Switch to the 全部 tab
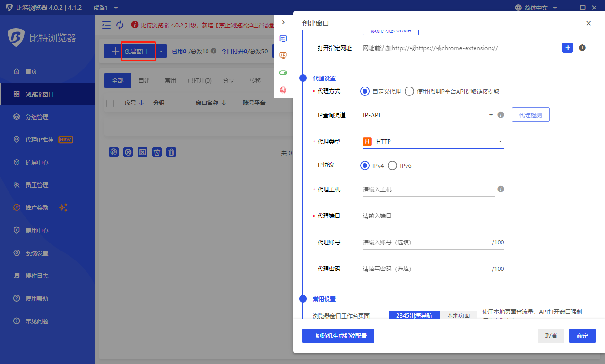Viewport: 605px width, 364px height. coord(118,80)
